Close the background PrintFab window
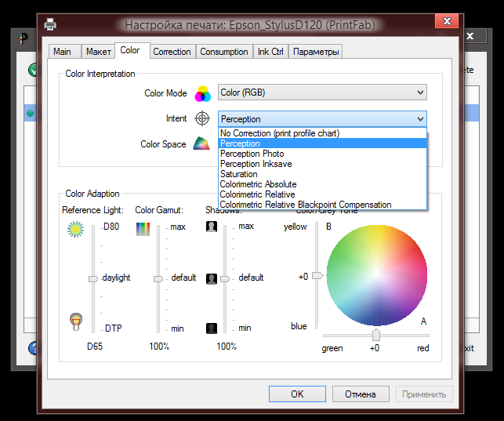The height and width of the screenshot is (421, 504). pyautogui.click(x=470, y=36)
